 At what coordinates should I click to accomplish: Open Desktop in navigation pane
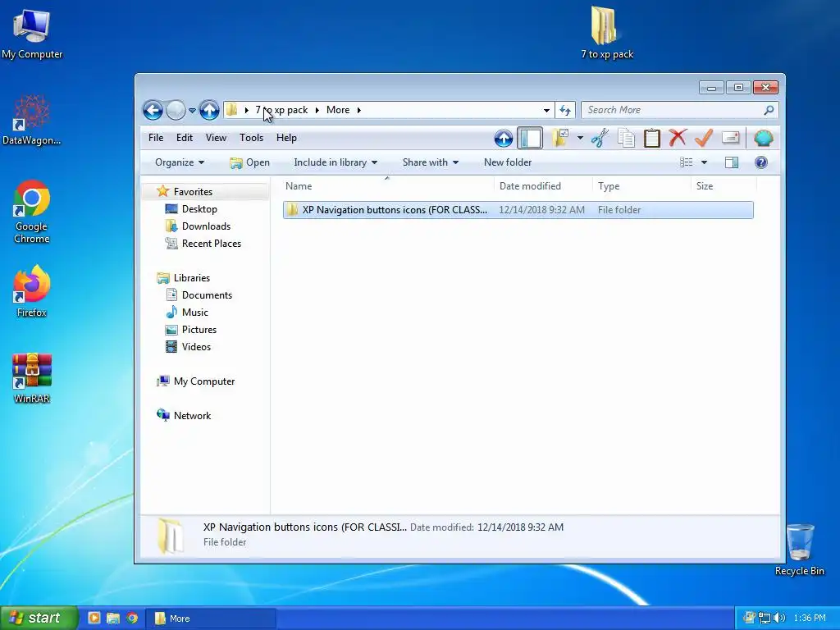click(199, 209)
